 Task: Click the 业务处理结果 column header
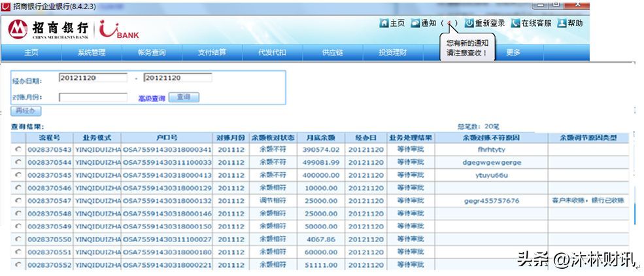pyautogui.click(x=411, y=137)
